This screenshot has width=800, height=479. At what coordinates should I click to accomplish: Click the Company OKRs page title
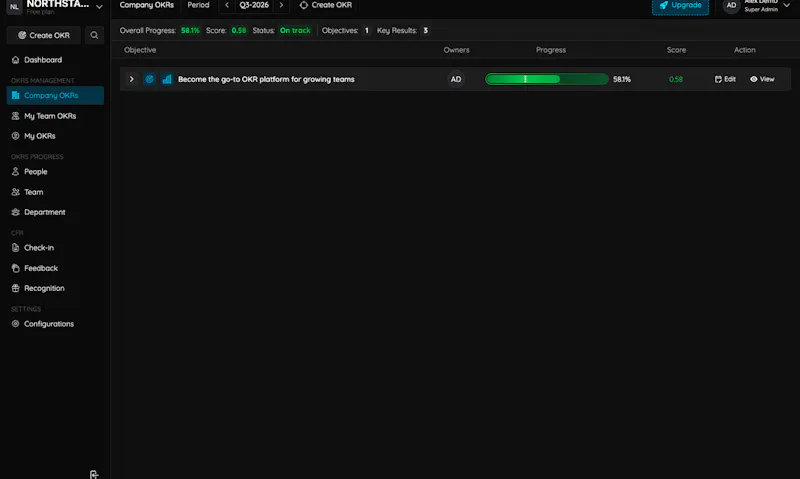click(146, 5)
